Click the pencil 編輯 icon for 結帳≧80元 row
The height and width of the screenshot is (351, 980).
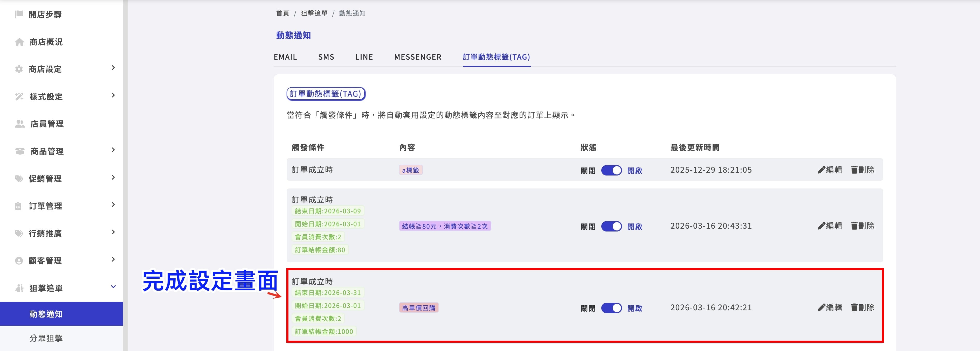pos(821,226)
